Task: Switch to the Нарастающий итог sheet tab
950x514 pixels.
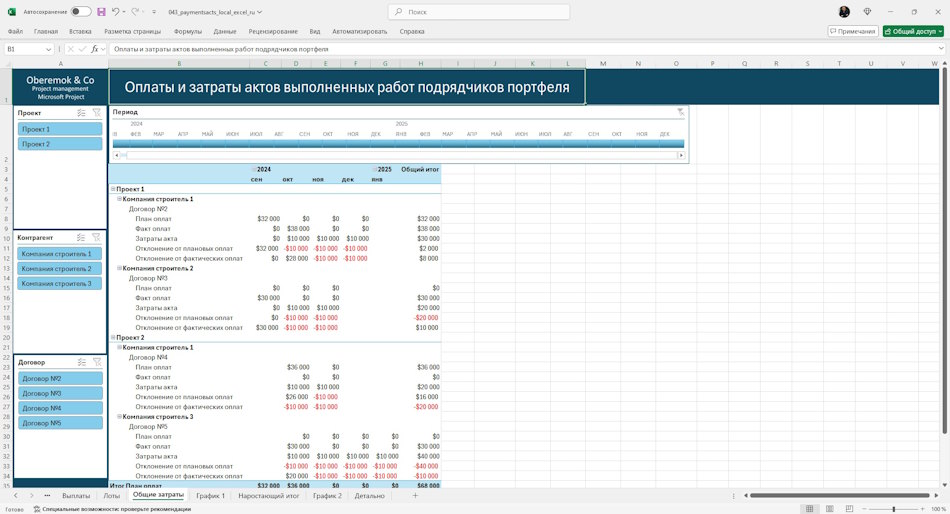Action: tap(269, 496)
